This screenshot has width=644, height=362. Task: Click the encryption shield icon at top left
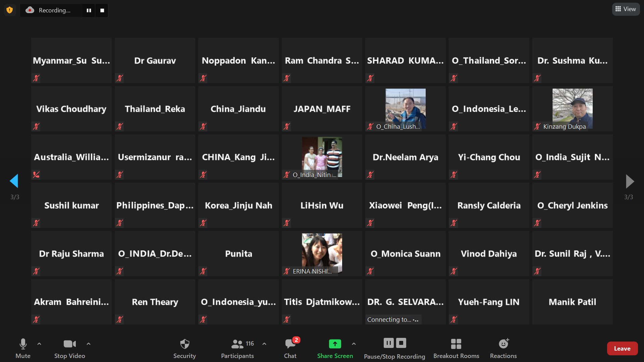click(x=10, y=10)
